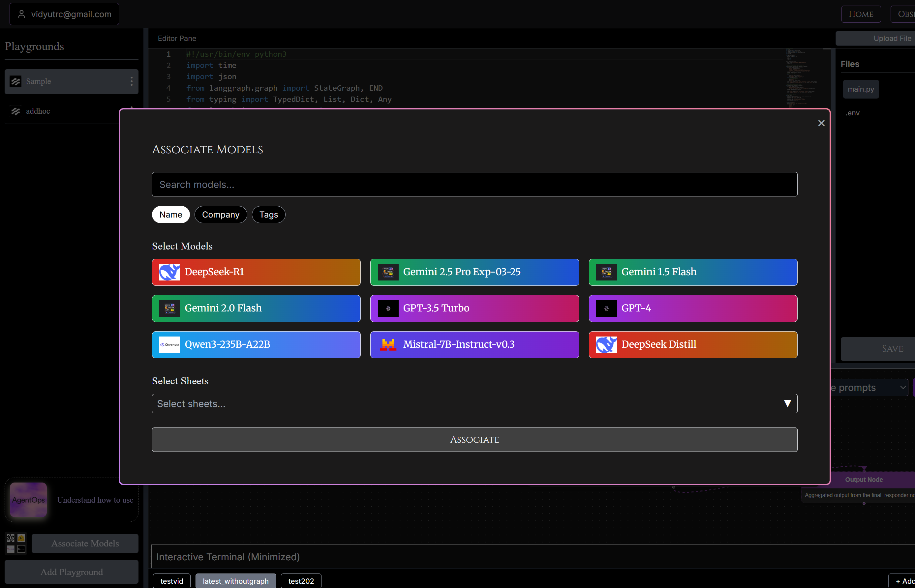Screen dimensions: 915x588
Task: Click the Mistral-7B-Instruct logo icon
Action: [x=388, y=344]
